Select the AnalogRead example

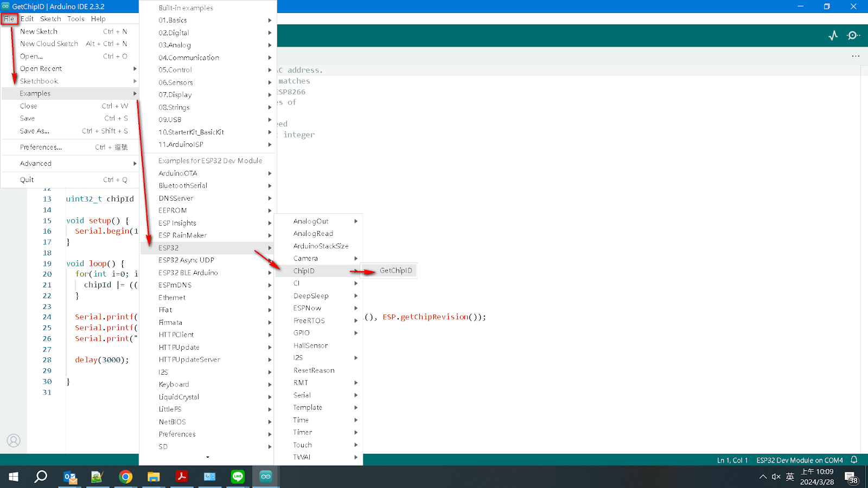click(319, 234)
